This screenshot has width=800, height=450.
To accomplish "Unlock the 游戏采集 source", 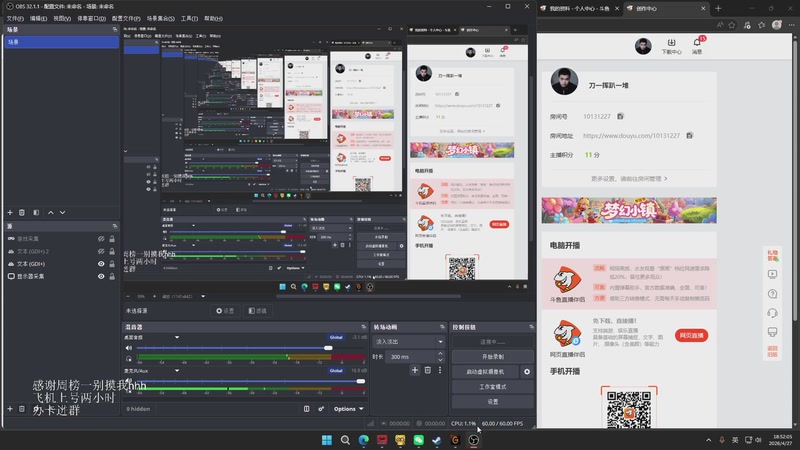I will [x=112, y=239].
